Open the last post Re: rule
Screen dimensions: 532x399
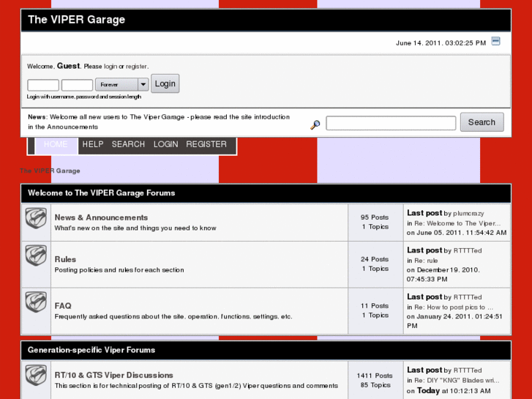click(x=426, y=261)
